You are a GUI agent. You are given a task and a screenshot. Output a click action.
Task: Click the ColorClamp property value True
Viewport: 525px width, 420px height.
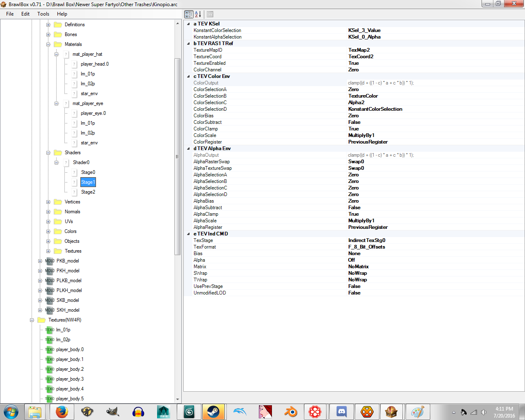pyautogui.click(x=354, y=129)
